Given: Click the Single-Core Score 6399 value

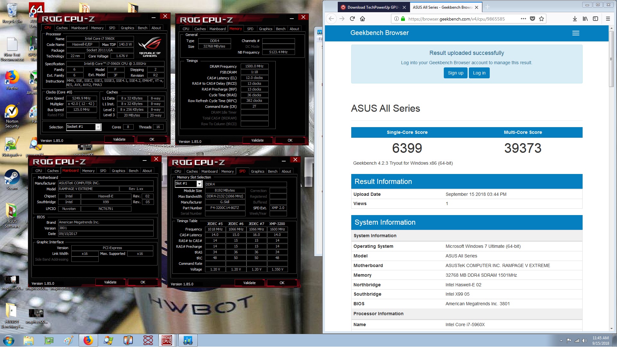Looking at the screenshot, I should click(x=407, y=148).
